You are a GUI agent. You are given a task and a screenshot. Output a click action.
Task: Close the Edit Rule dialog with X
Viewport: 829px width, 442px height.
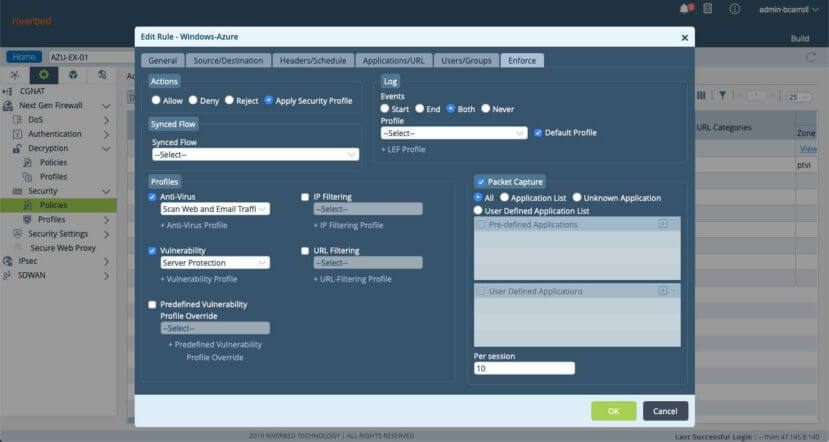(x=685, y=38)
